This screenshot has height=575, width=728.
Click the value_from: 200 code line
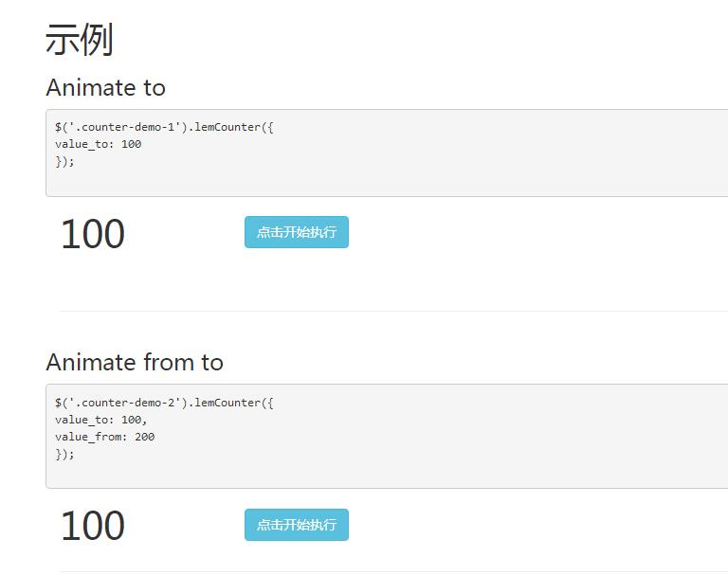click(104, 437)
